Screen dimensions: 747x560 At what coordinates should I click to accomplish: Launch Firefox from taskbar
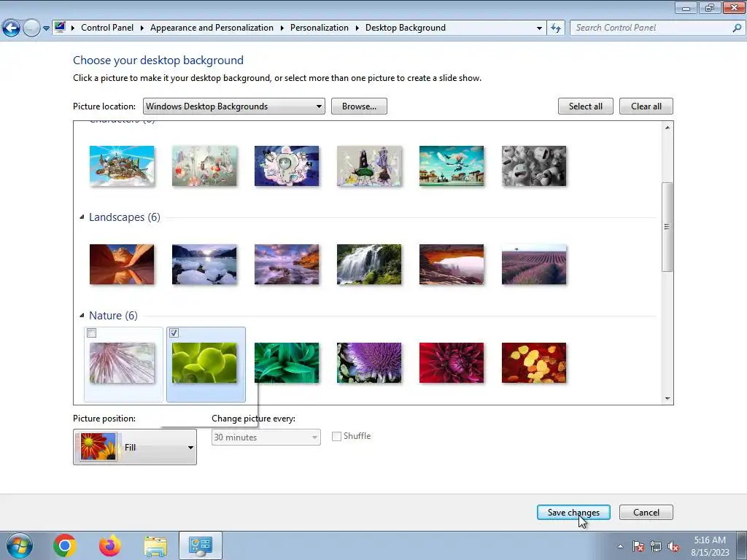tap(110, 545)
